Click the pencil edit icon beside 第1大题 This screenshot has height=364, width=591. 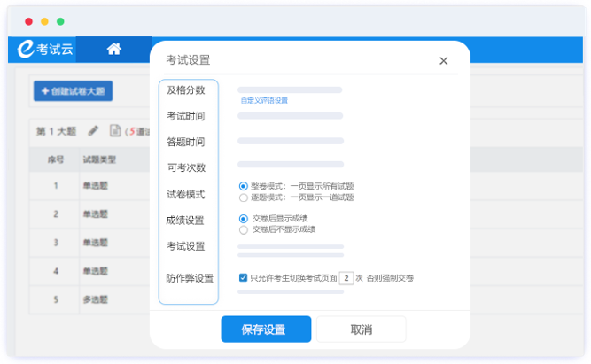(93, 131)
